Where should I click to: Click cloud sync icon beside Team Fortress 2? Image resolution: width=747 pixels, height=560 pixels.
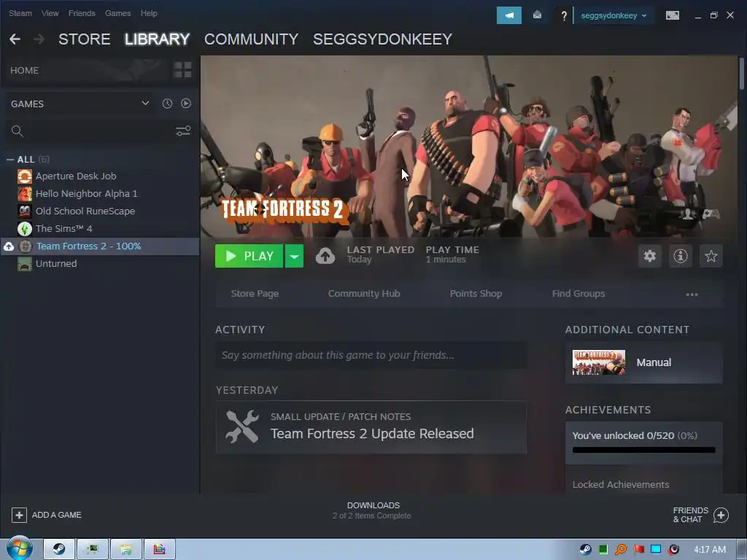click(9, 246)
